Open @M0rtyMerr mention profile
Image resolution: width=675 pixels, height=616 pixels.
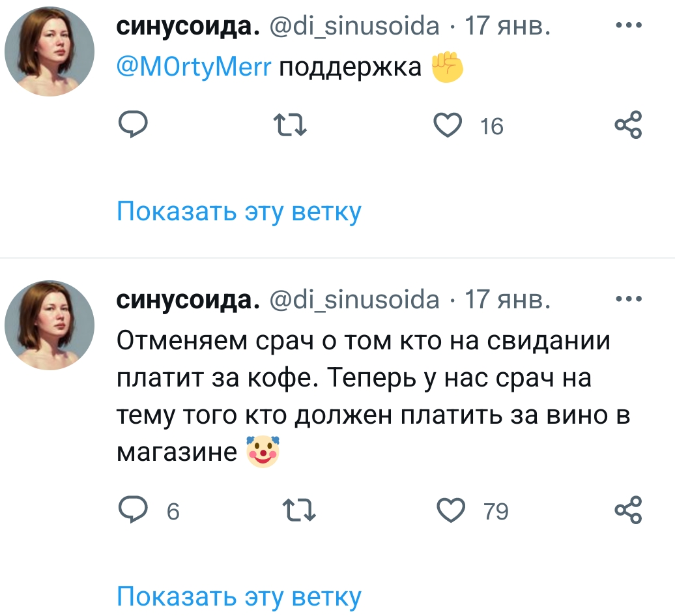(x=193, y=66)
